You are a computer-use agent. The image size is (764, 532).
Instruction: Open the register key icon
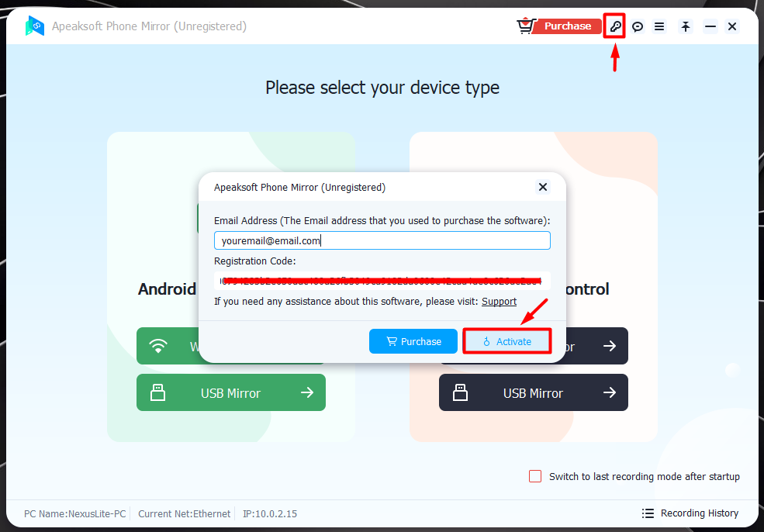click(x=615, y=26)
